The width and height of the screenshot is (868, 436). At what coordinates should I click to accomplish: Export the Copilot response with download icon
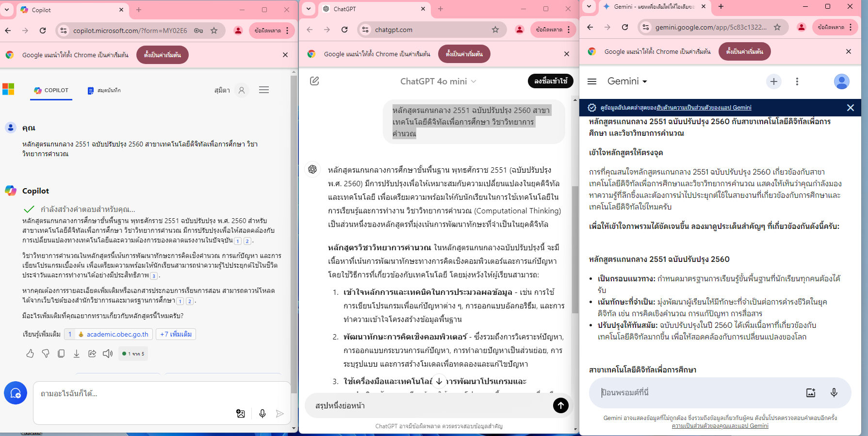tap(77, 354)
